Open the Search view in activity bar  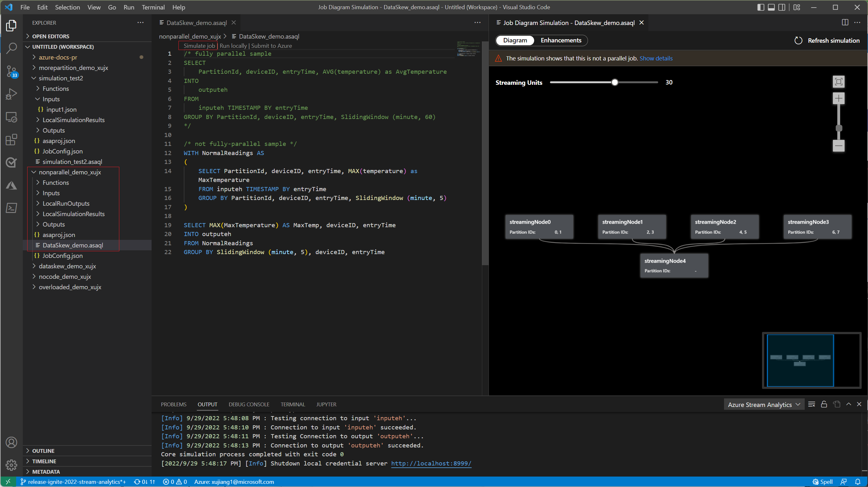tap(11, 48)
